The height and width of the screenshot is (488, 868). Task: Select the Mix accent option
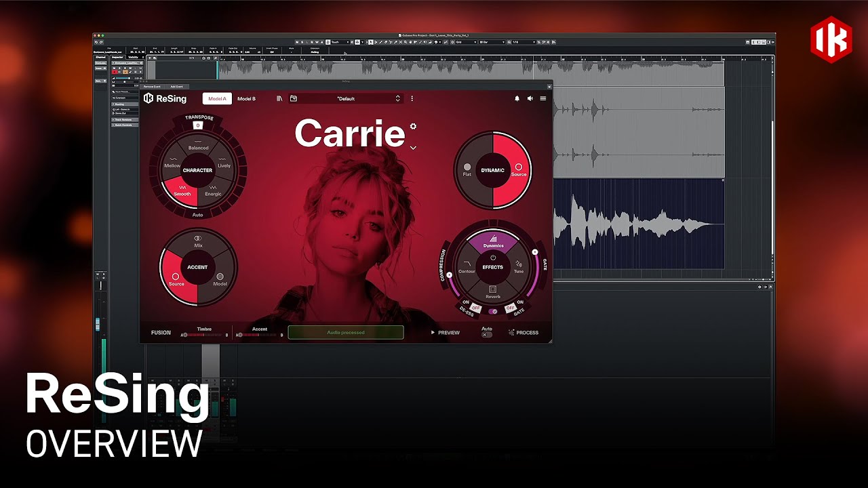click(x=198, y=241)
